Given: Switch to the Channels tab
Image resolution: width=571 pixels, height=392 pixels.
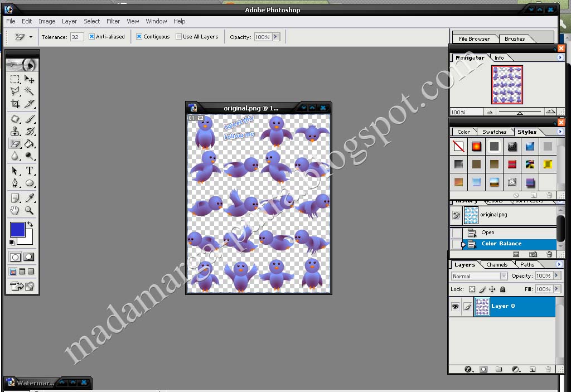Looking at the screenshot, I should 497,265.
